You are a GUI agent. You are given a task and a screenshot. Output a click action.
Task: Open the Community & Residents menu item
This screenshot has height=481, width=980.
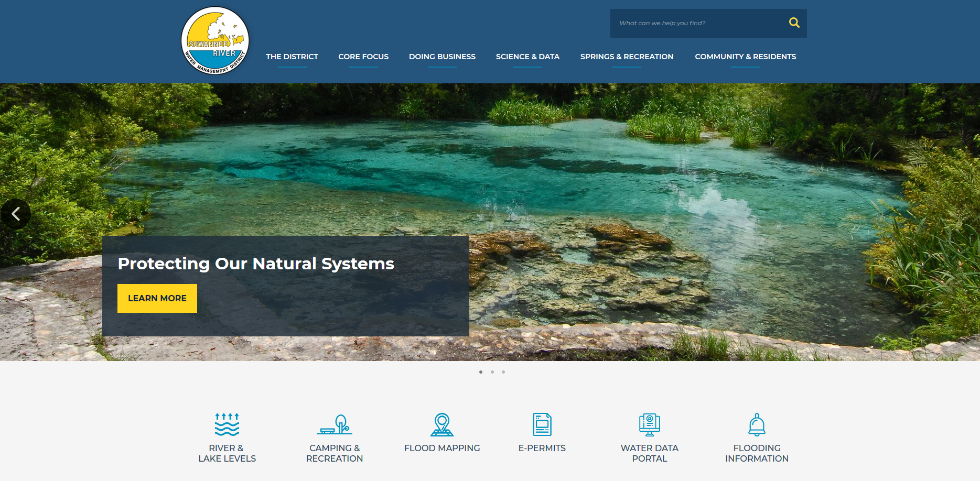(x=746, y=57)
